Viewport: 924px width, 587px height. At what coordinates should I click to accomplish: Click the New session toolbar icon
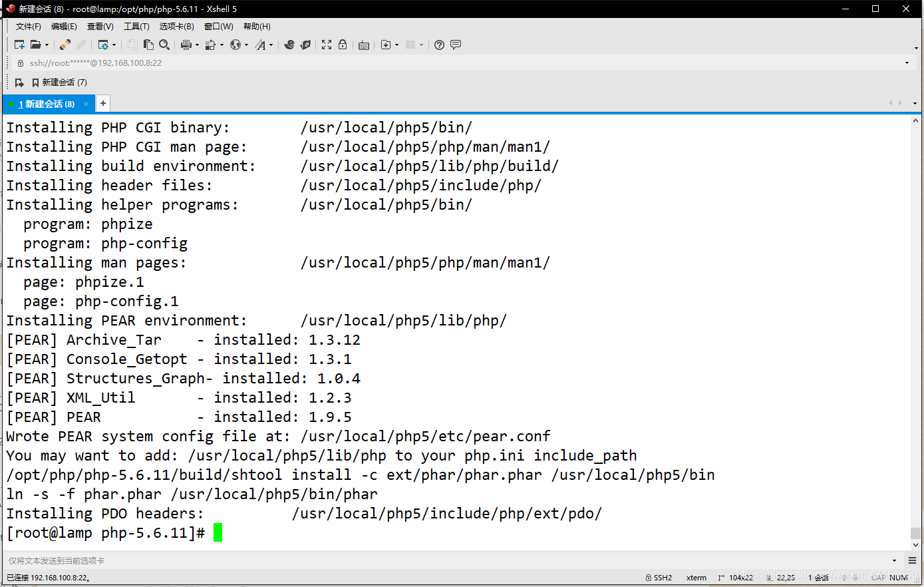(19, 45)
